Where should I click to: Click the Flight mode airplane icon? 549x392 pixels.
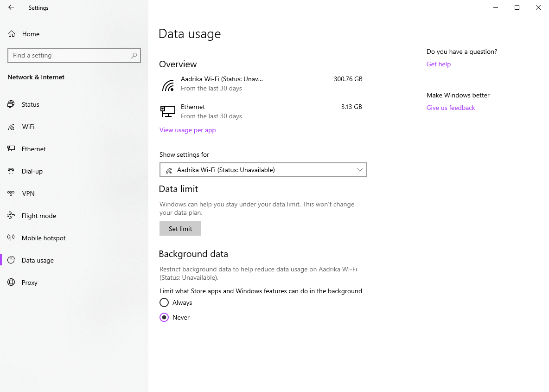click(11, 216)
